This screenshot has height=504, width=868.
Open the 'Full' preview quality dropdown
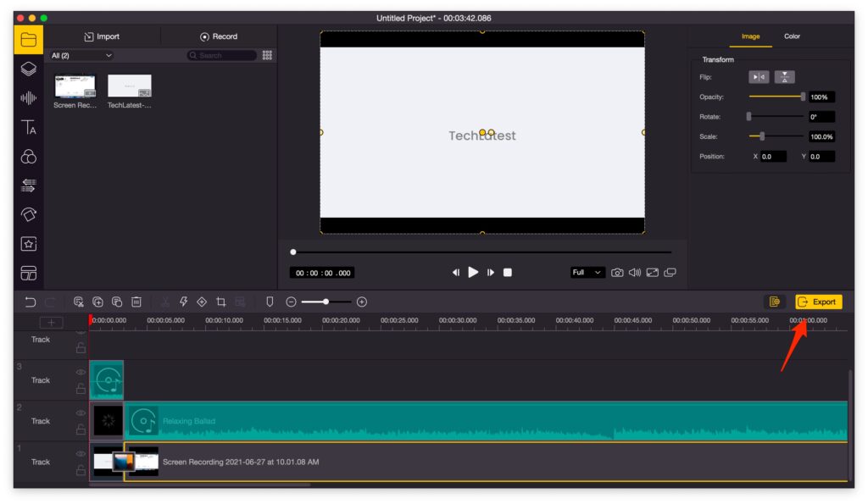587,273
